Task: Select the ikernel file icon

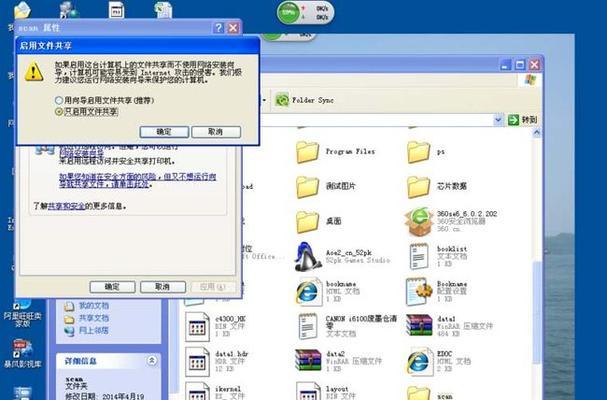Action: point(197,391)
